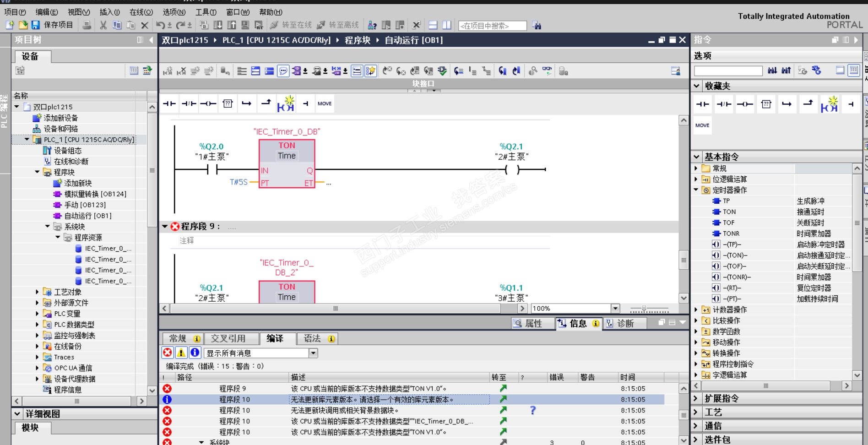Screen dimensions: 868x445
Task: Close the branch from editor favorites bar
Action: pyautogui.click(x=266, y=103)
